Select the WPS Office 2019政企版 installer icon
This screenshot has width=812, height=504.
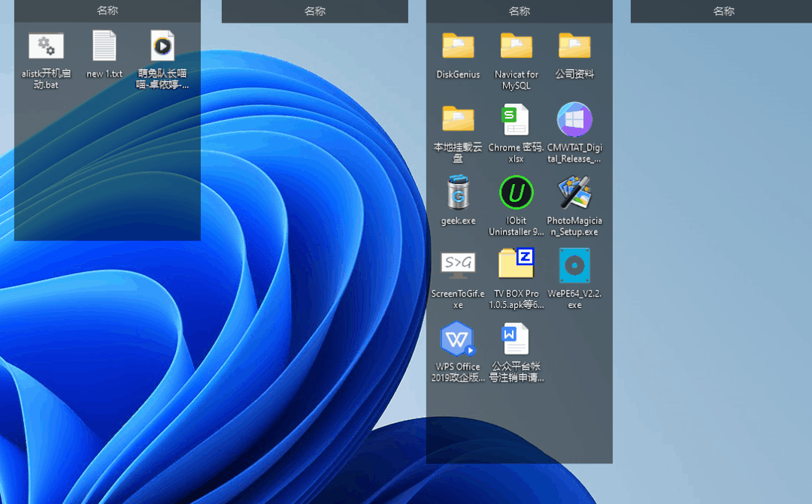point(458,339)
